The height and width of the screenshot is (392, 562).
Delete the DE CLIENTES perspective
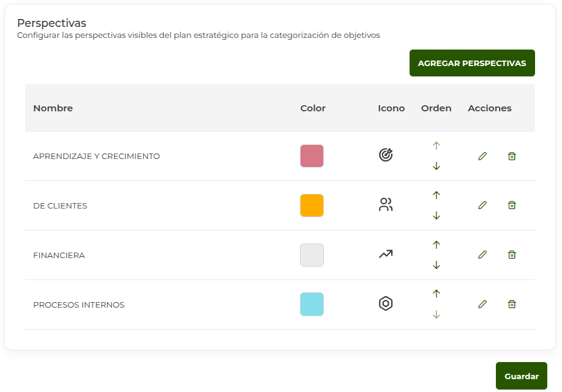coord(512,205)
